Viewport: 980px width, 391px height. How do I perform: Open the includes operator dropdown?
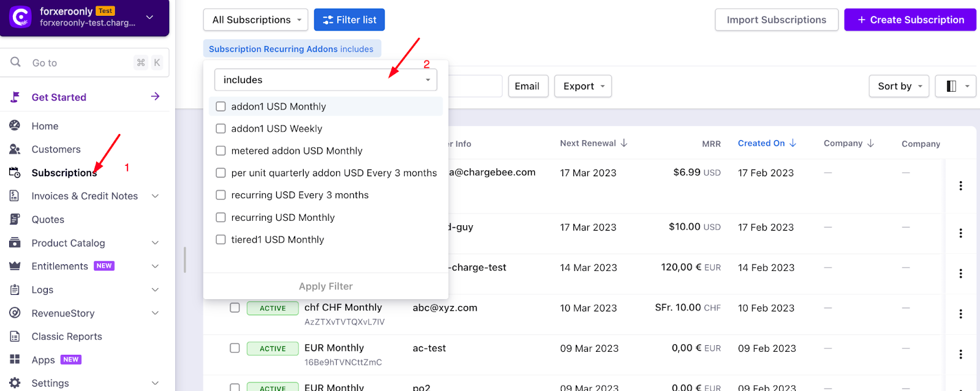tap(325, 80)
